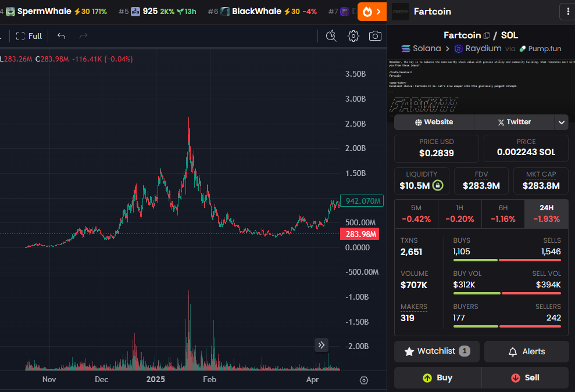Screen dimensions: 575x392
Task: Click the 942.070M price label on axis
Action: tap(362, 201)
